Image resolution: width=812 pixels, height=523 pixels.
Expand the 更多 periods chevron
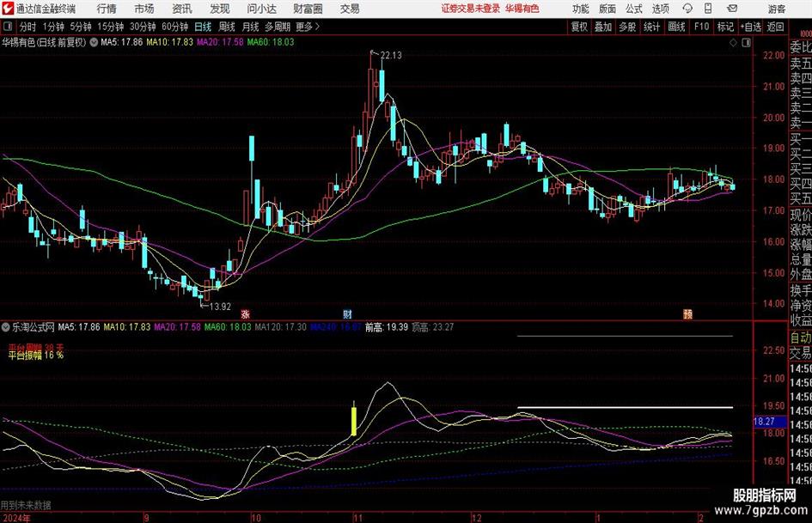(317, 27)
